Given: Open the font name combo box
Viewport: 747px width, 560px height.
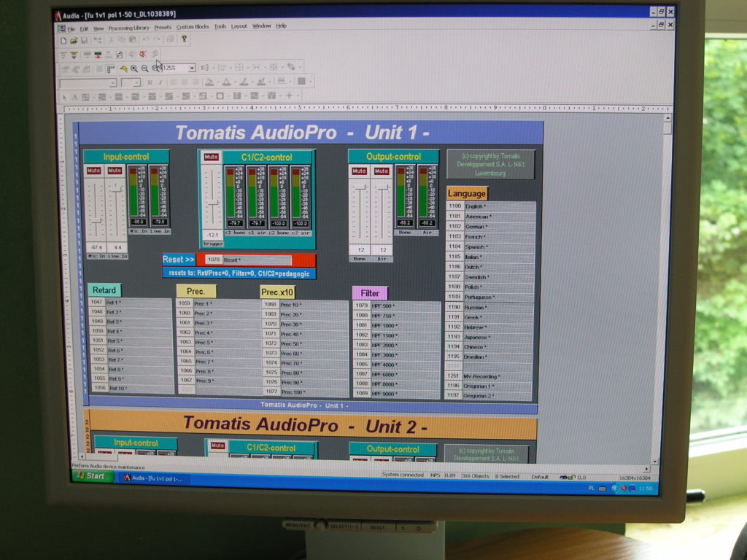Looking at the screenshot, I should (x=88, y=83).
